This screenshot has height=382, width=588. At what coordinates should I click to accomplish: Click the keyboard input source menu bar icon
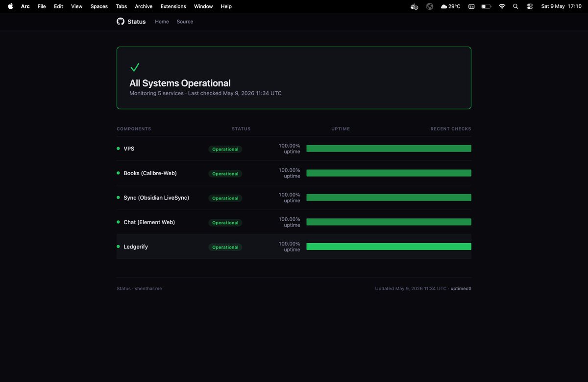[x=471, y=6]
